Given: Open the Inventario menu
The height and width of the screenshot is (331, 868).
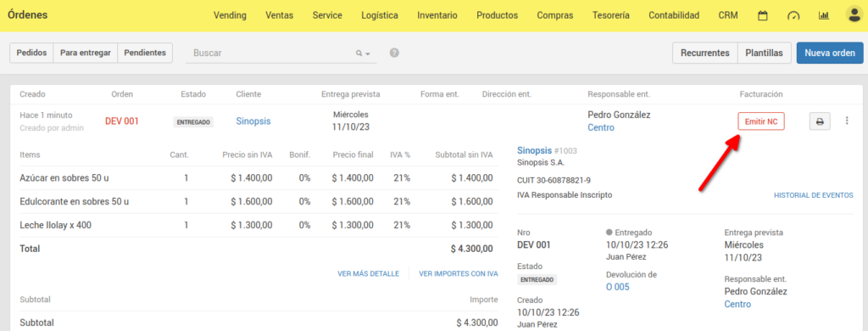Looking at the screenshot, I should (437, 15).
